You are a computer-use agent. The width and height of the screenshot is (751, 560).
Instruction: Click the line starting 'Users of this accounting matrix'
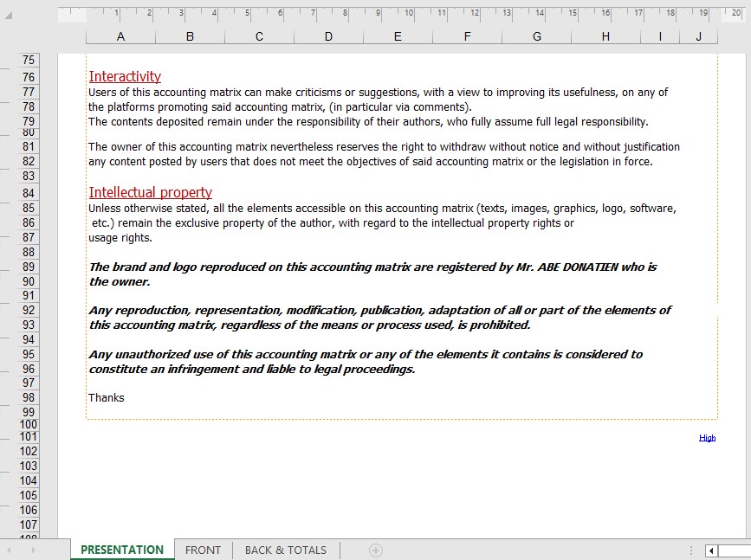click(378, 93)
